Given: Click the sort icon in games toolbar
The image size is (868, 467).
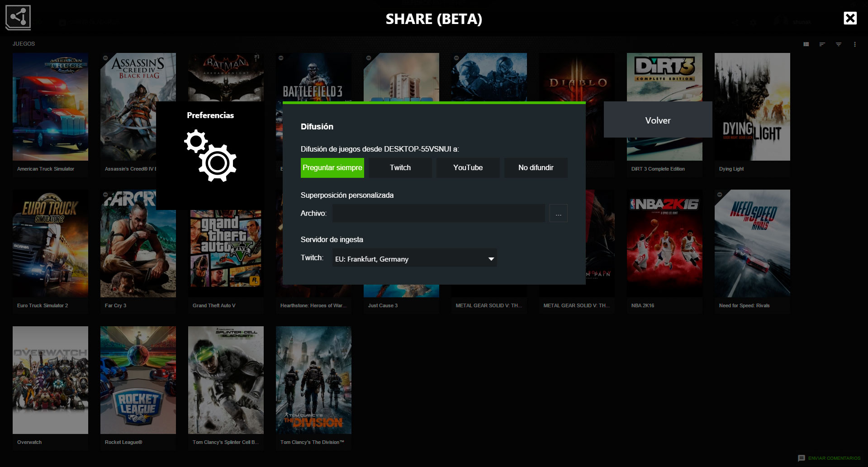Looking at the screenshot, I should [822, 44].
